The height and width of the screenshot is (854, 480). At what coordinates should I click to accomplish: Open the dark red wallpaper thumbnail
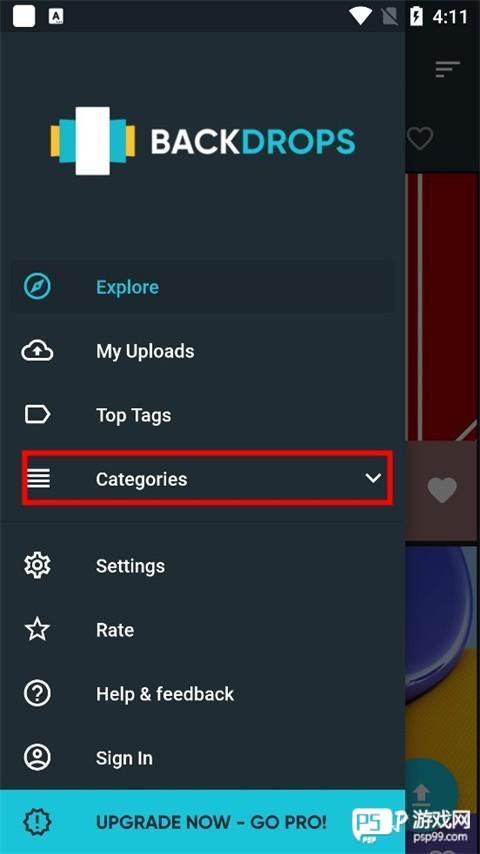(x=442, y=307)
